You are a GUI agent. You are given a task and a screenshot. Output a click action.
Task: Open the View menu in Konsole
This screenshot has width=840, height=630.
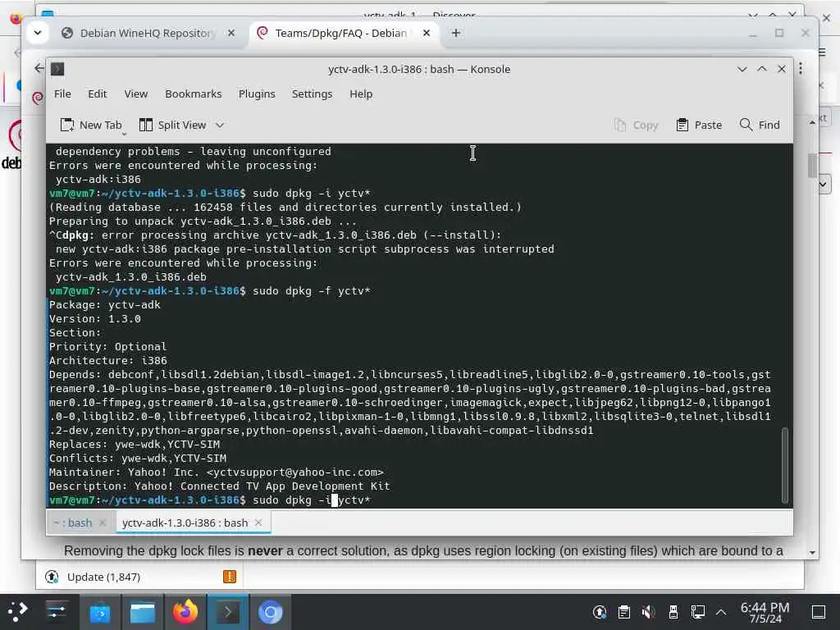(135, 94)
